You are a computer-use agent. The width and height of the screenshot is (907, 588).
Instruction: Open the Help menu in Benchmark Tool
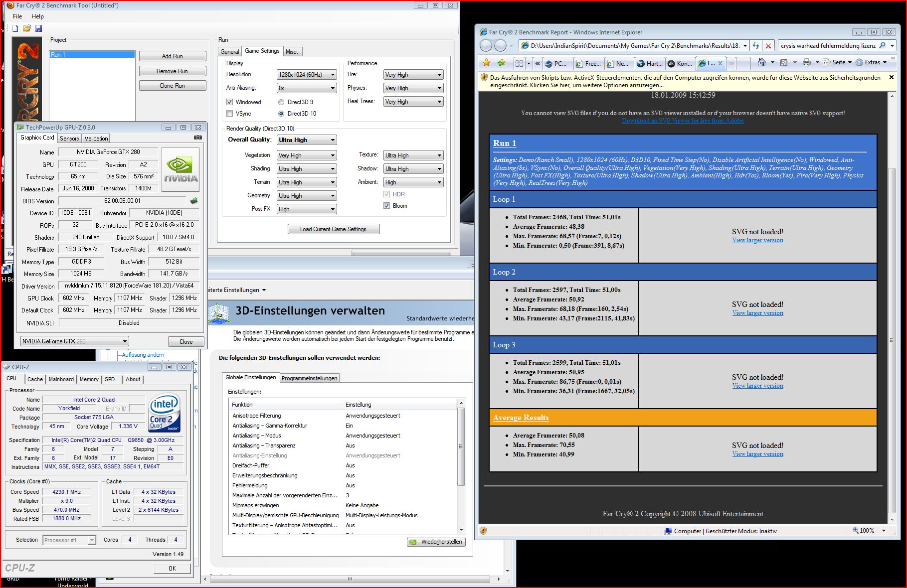click(x=37, y=16)
